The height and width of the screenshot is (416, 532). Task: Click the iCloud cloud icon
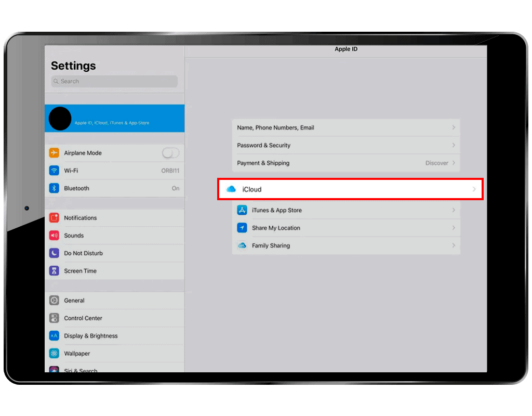click(x=231, y=189)
